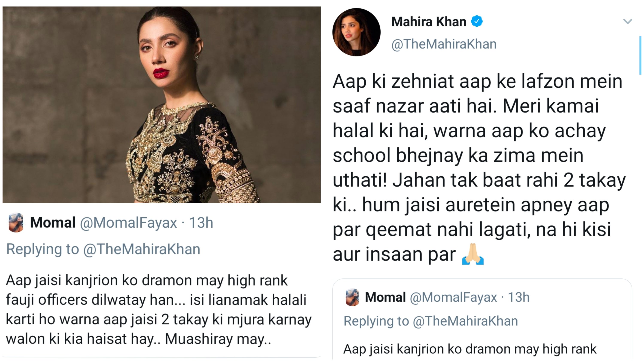
Task: Open the quoted tweet text preview
Action: pyautogui.click(x=470, y=349)
